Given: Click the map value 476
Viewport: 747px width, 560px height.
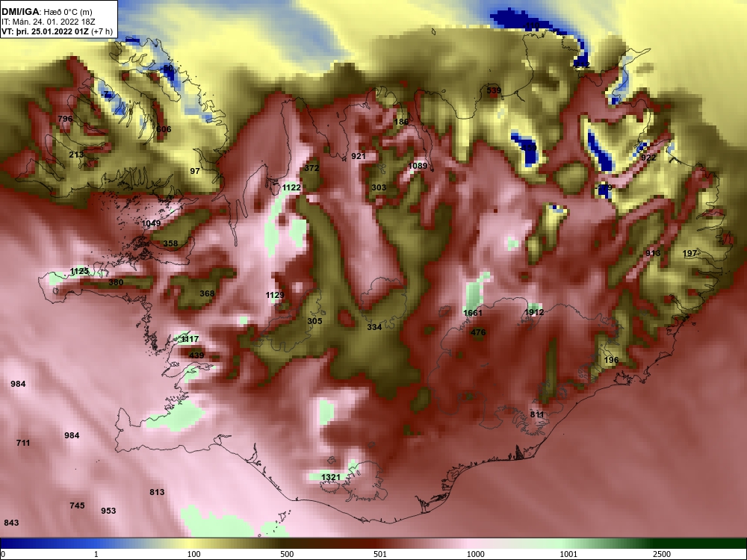Looking at the screenshot, I should [x=478, y=332].
